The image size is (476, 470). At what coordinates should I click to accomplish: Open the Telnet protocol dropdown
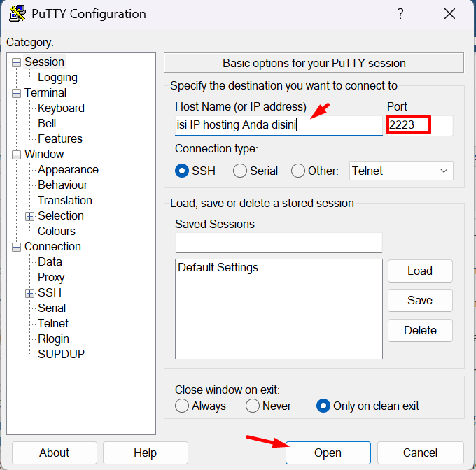pos(401,171)
